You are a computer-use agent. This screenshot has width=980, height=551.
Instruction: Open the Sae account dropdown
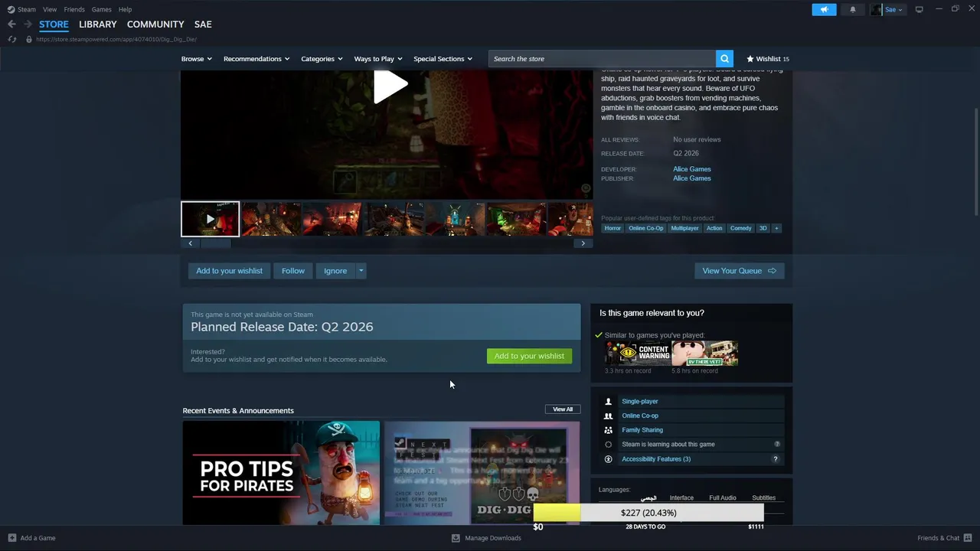[893, 9]
